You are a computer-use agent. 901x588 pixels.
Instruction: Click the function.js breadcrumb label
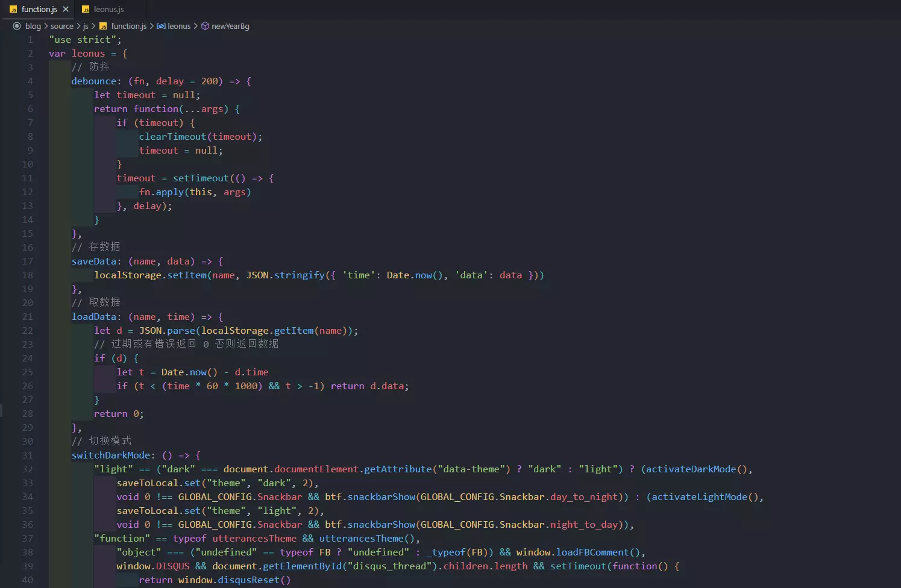coord(128,26)
